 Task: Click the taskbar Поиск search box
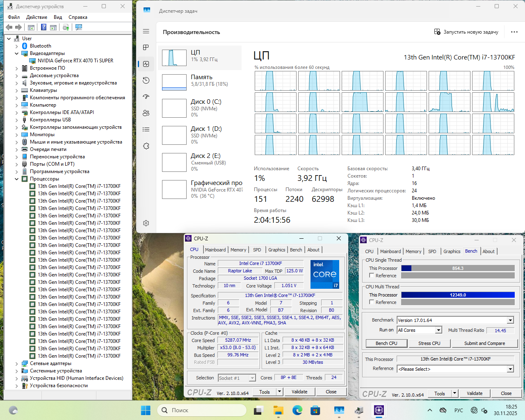tap(202, 410)
